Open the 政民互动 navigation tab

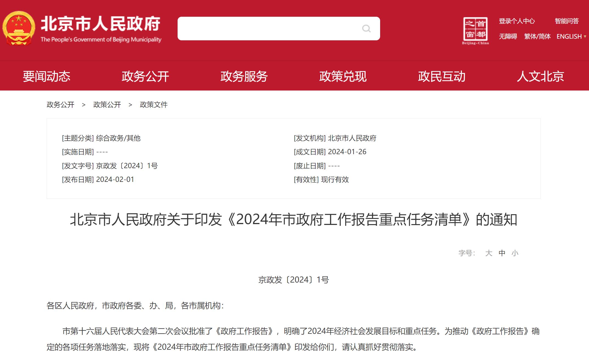(442, 76)
